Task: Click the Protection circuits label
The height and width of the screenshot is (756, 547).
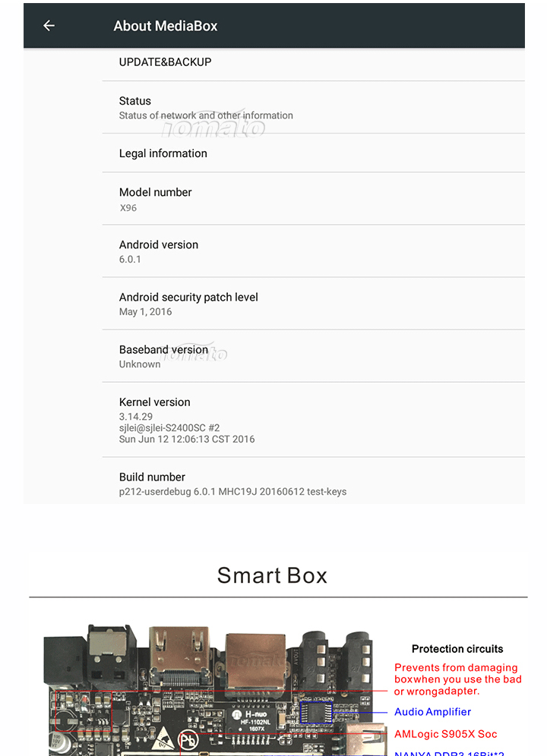Action: 457,649
